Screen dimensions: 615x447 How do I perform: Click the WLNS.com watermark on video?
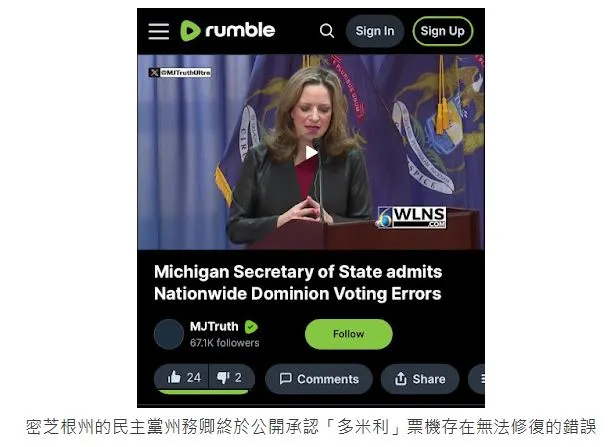coord(412,218)
